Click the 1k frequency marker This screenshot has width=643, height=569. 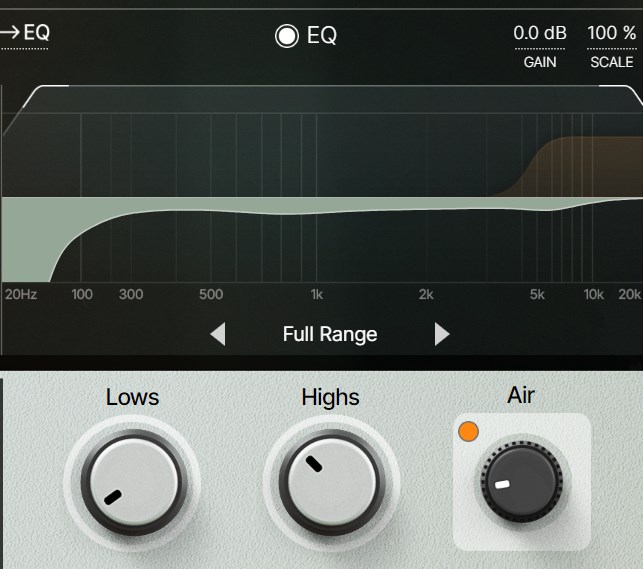(316, 294)
